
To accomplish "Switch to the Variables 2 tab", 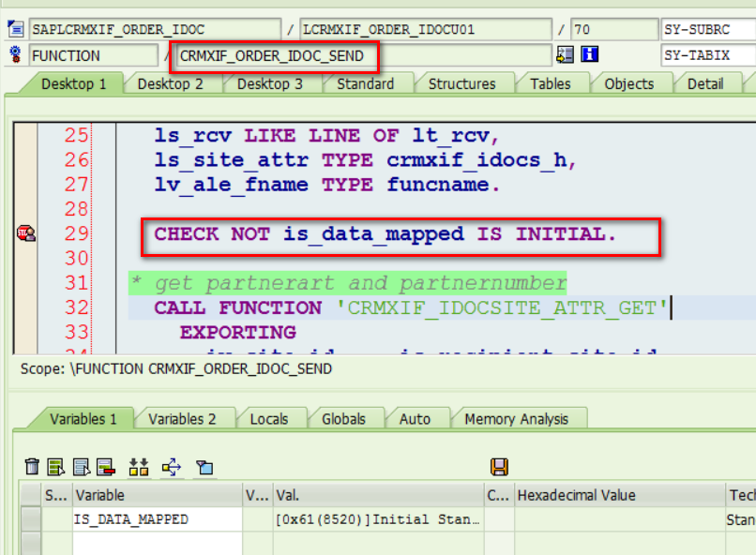I will pyautogui.click(x=182, y=419).
